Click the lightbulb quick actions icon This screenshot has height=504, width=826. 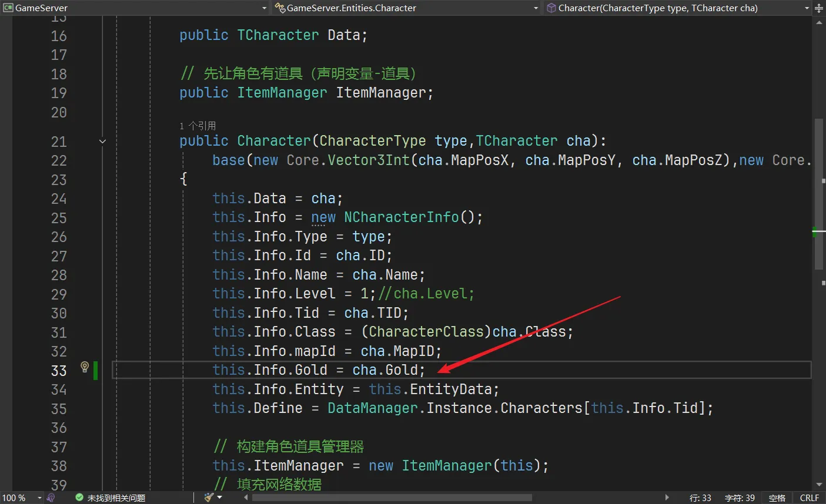coord(85,367)
